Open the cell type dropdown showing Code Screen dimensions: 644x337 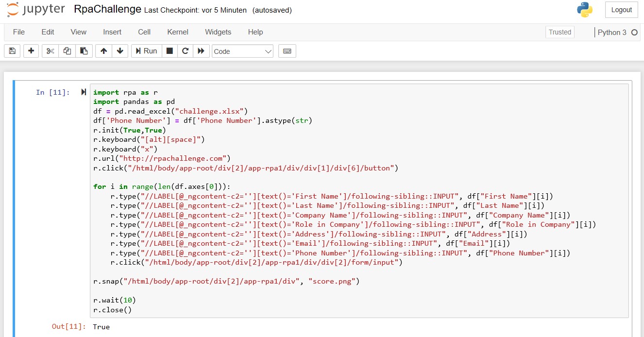pyautogui.click(x=242, y=51)
